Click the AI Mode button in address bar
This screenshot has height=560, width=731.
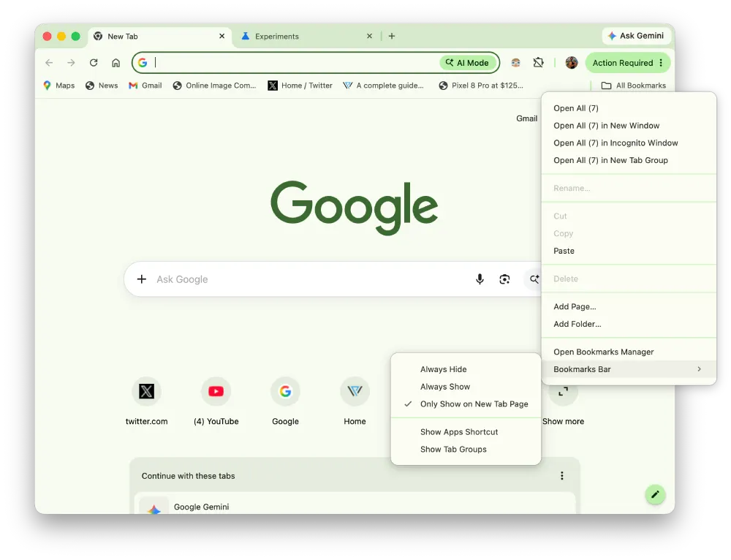tap(467, 62)
